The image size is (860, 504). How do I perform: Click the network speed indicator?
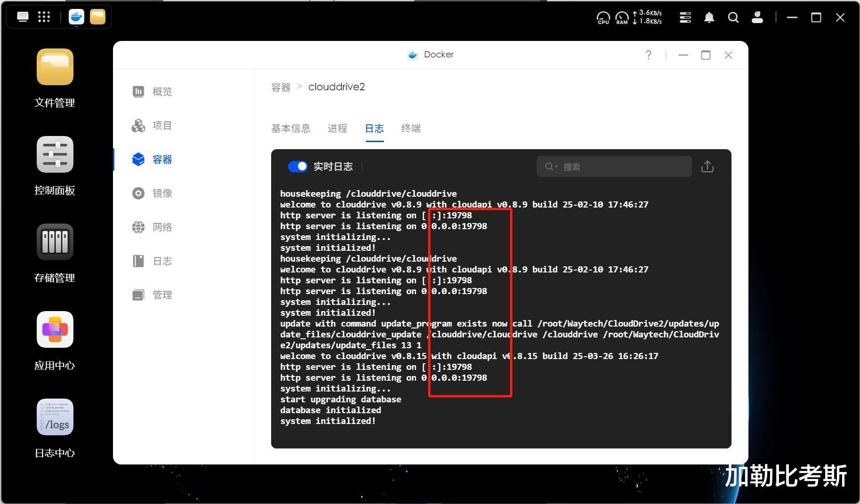click(x=647, y=17)
